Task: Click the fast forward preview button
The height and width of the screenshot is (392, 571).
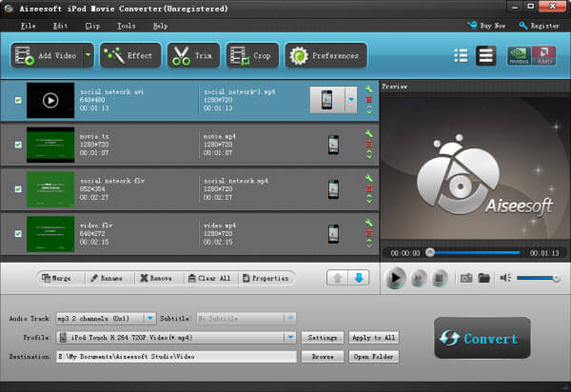Action: 419,279
